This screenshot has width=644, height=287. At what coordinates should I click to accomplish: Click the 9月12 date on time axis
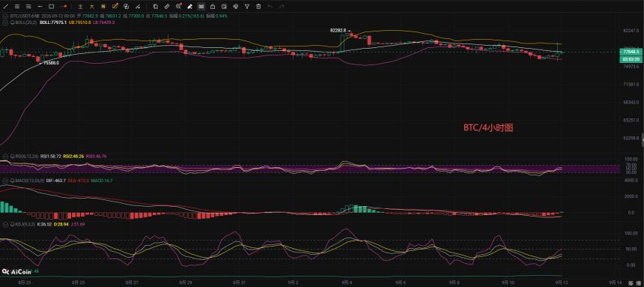[562, 283]
